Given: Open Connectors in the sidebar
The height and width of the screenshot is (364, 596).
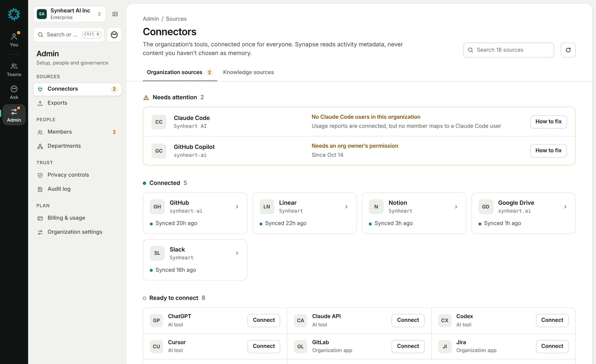Looking at the screenshot, I should (x=77, y=89).
